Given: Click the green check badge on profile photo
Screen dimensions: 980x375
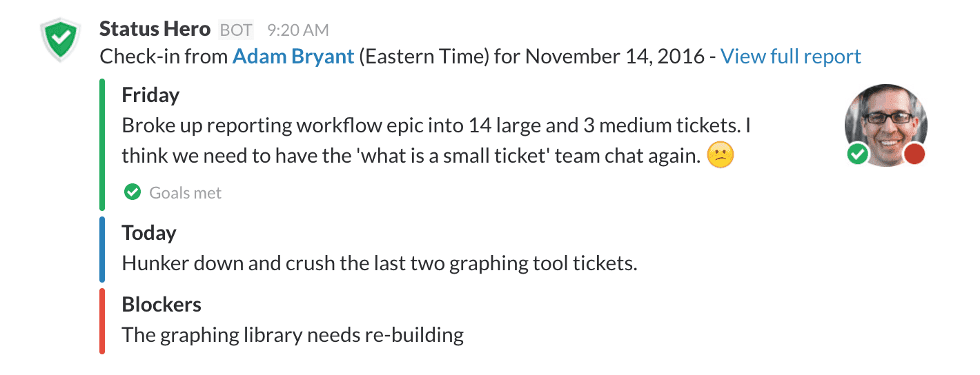Looking at the screenshot, I should (x=857, y=155).
